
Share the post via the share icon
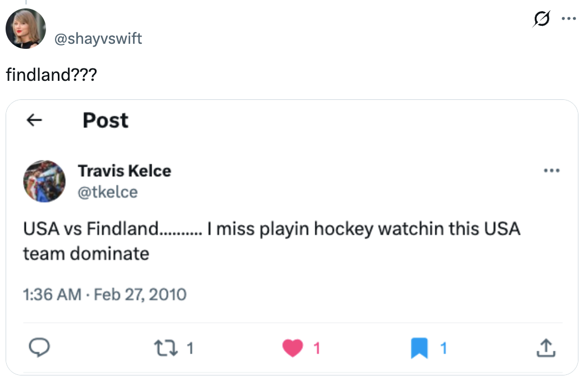(x=546, y=348)
